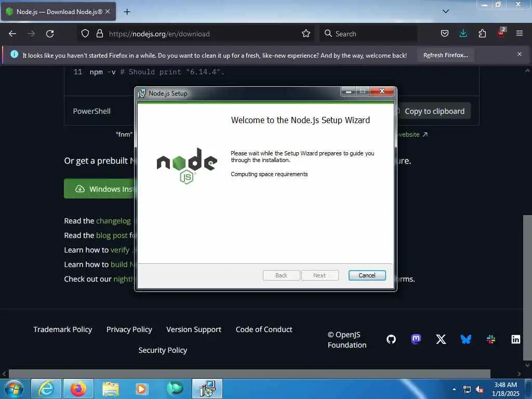Screen dimensions: 532x399
Task: Click the info icon on notification bar
Action: coord(14,54)
